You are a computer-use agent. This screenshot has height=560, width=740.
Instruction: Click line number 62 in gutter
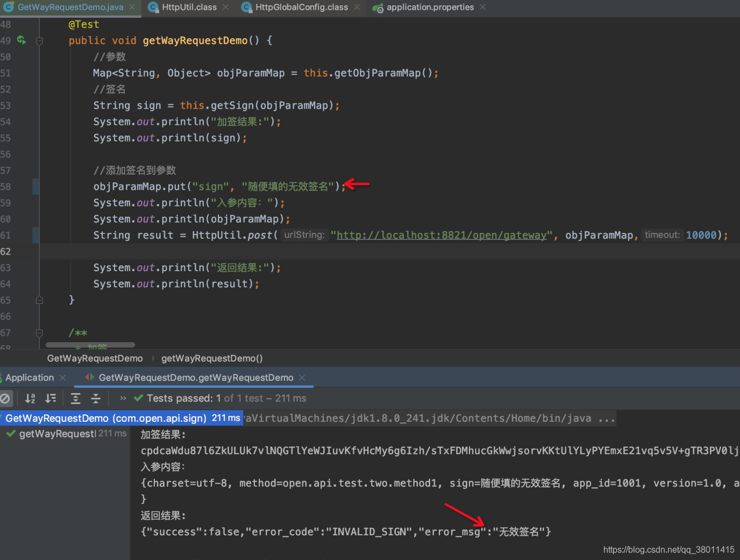[x=5, y=251]
